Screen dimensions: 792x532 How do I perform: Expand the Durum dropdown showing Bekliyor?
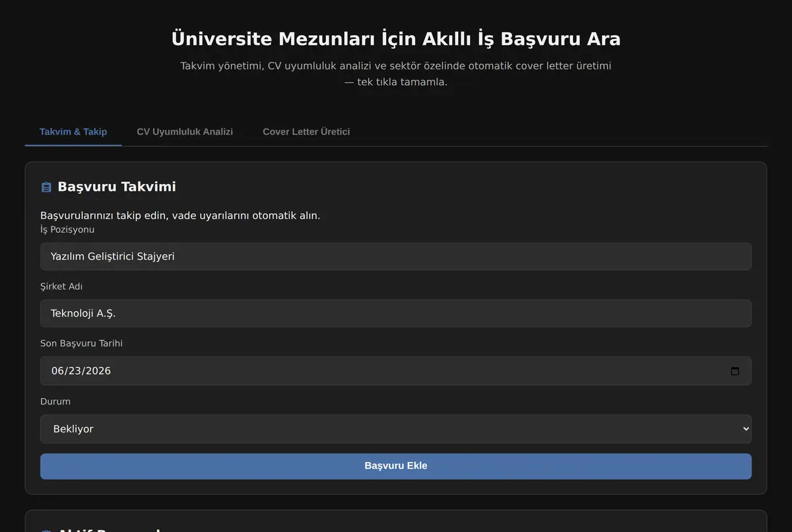[396, 429]
